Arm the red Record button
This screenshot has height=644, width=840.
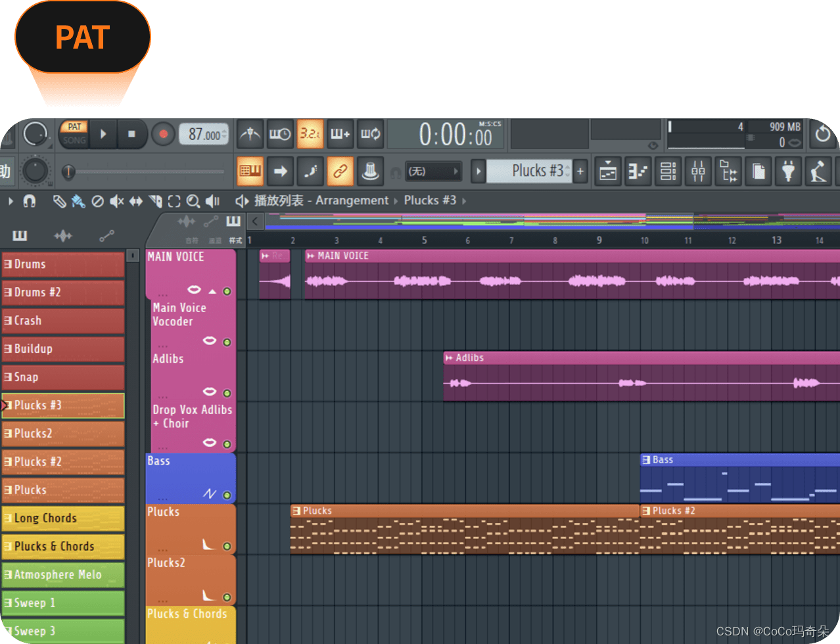(x=163, y=134)
